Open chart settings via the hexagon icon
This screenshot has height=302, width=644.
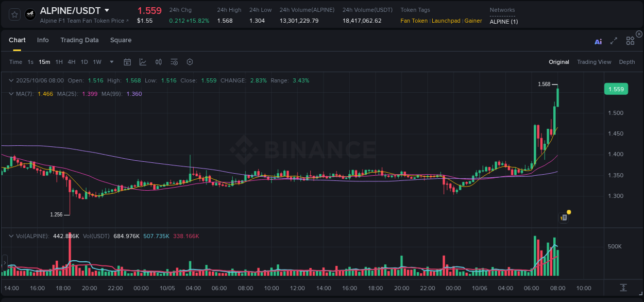click(190, 61)
